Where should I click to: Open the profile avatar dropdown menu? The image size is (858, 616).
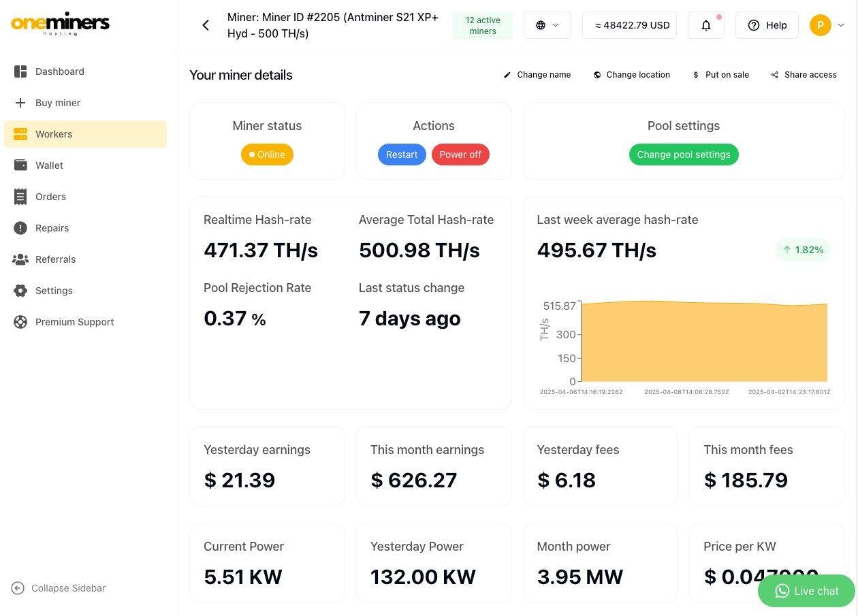tap(827, 25)
